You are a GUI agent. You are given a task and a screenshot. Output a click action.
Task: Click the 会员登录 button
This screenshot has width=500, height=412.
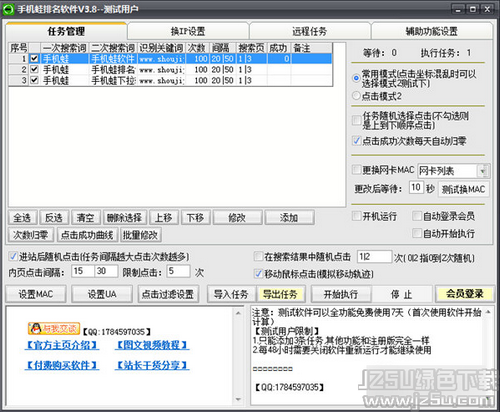465,294
